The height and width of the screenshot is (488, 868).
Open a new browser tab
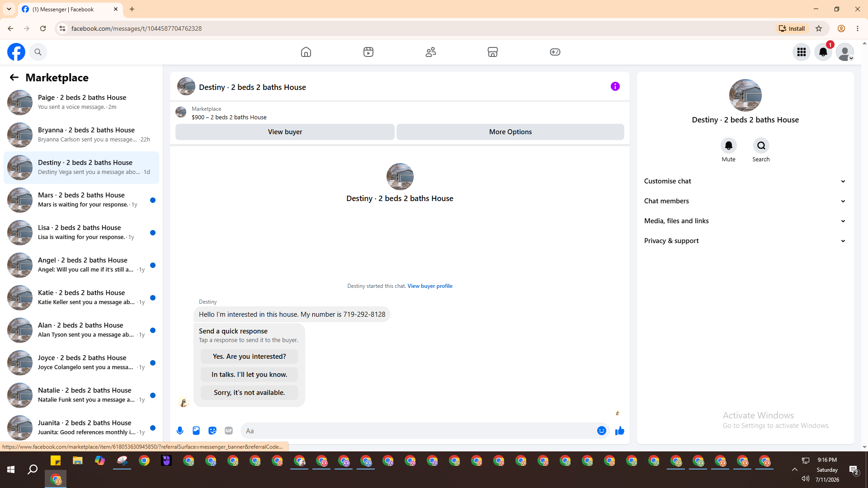point(132,9)
